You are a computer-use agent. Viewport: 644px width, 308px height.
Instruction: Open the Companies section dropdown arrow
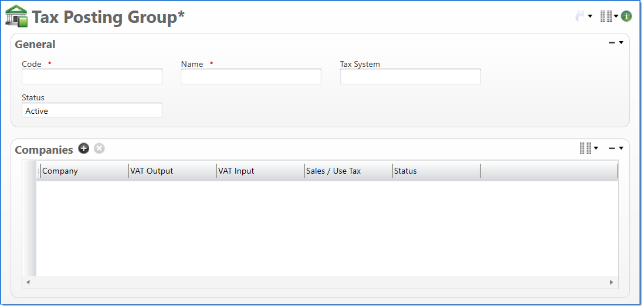(x=621, y=148)
